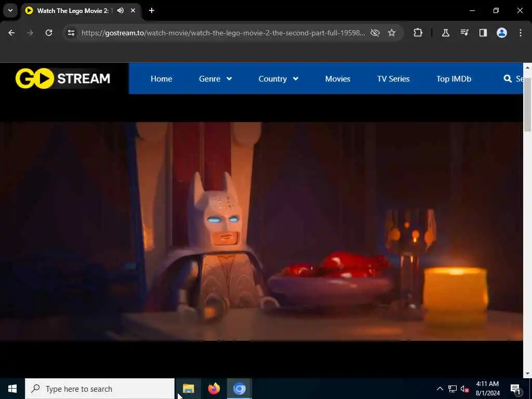
Task: Click the search magnifier icon in navbar
Action: pyautogui.click(x=508, y=79)
